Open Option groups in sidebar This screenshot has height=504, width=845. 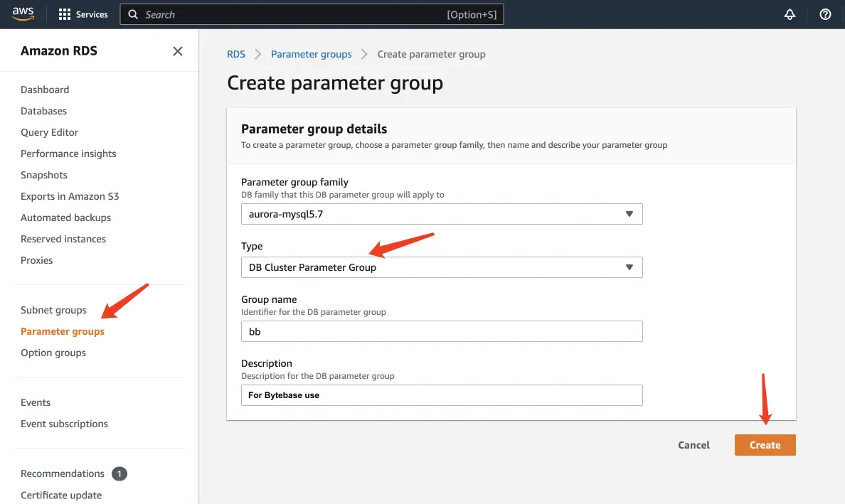click(53, 353)
